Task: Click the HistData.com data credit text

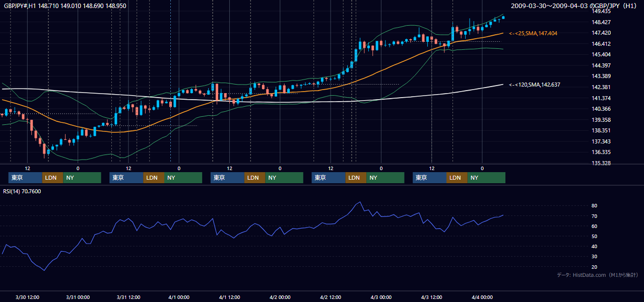Action: tap(598, 275)
